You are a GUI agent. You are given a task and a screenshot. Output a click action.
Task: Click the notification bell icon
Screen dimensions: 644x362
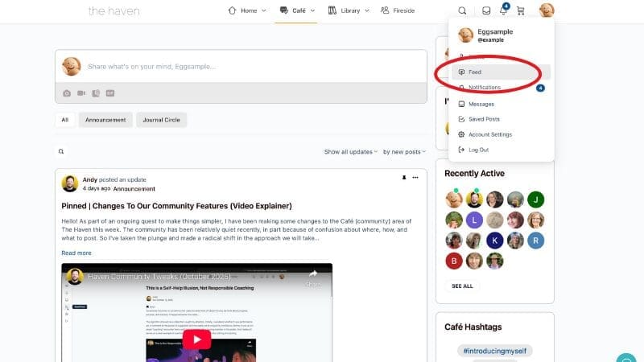503,11
